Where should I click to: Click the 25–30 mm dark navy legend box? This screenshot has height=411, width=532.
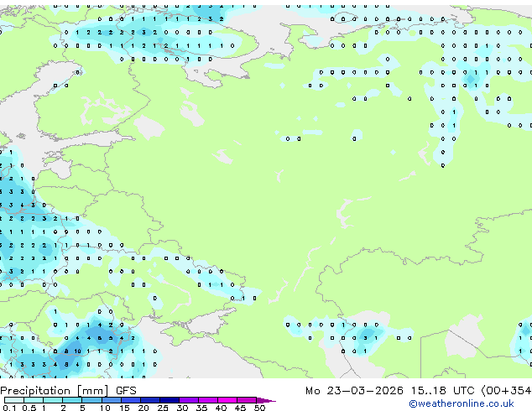point(170,400)
